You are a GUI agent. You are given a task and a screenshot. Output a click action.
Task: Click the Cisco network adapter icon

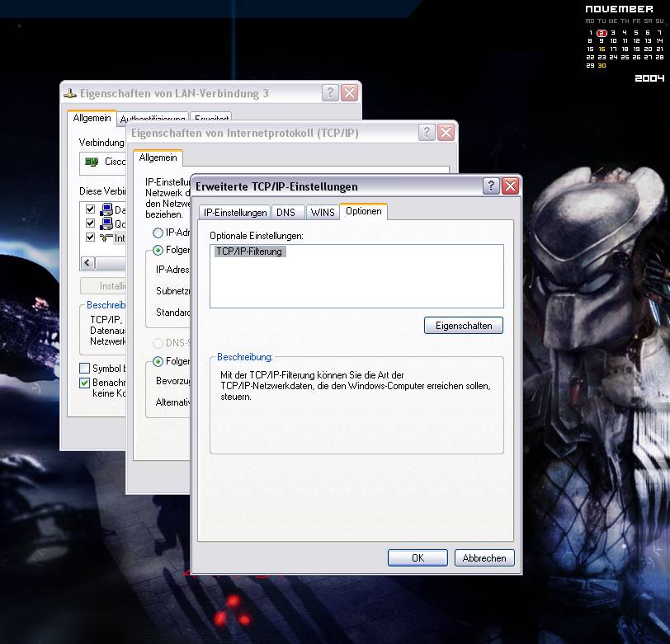click(x=92, y=162)
